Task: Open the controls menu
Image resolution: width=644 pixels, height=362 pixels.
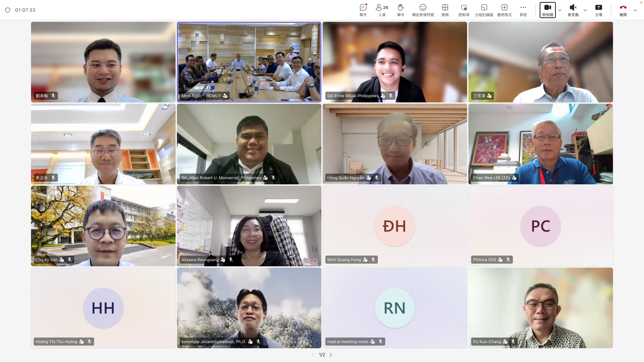Action: coord(464,10)
